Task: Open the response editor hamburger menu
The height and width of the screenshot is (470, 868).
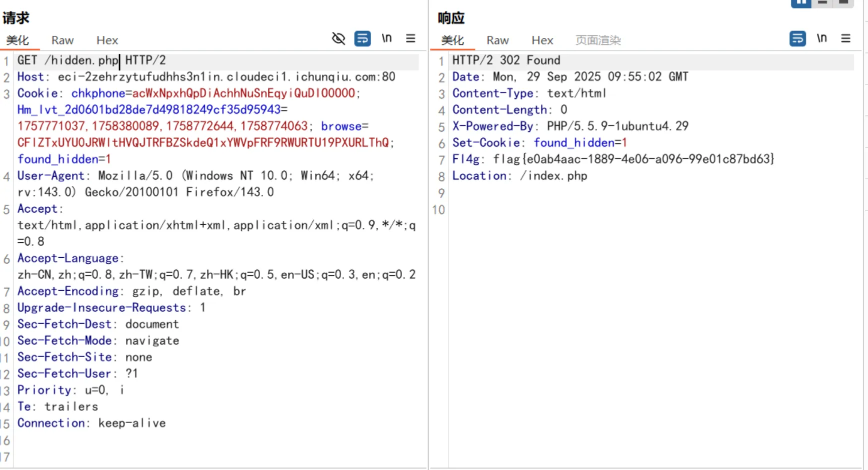Action: (845, 38)
